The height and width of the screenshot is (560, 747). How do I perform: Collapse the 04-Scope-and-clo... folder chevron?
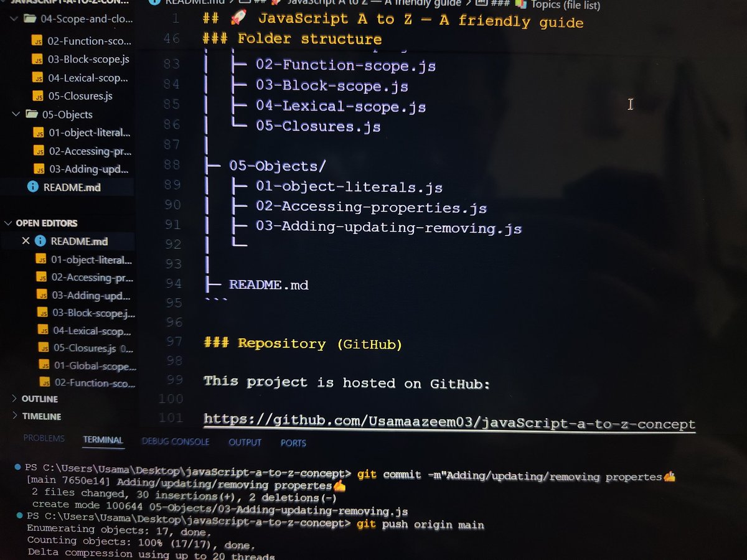coord(14,19)
